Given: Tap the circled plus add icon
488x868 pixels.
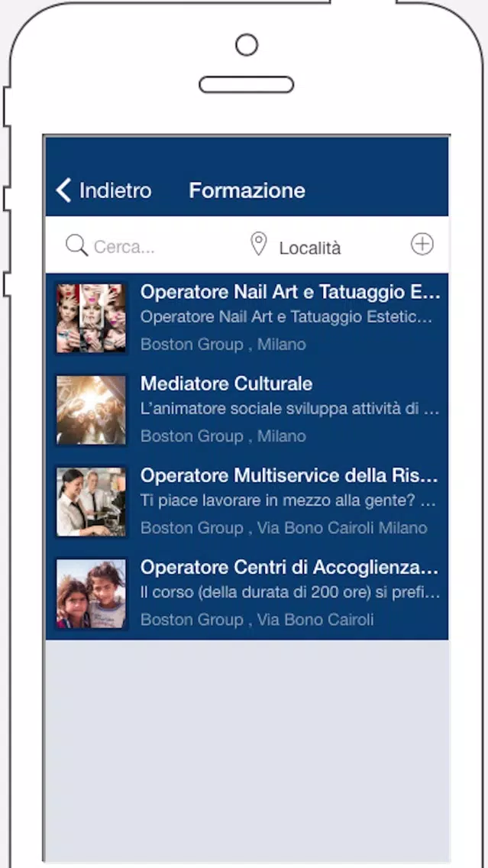Looking at the screenshot, I should pyautogui.click(x=422, y=245).
